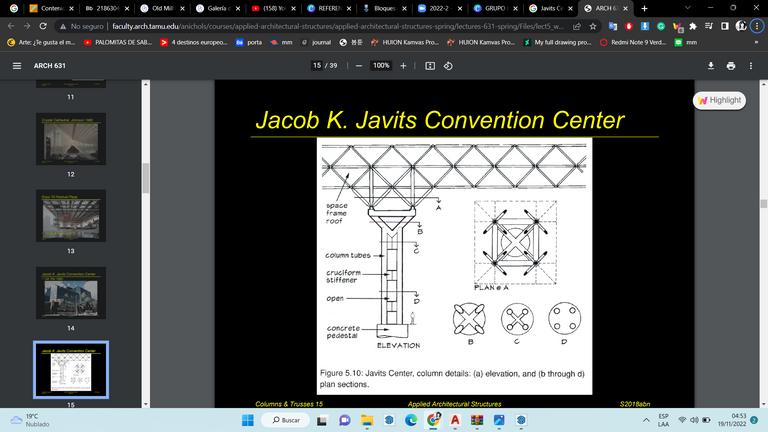Open page 12 thumbnail

pyautogui.click(x=71, y=139)
